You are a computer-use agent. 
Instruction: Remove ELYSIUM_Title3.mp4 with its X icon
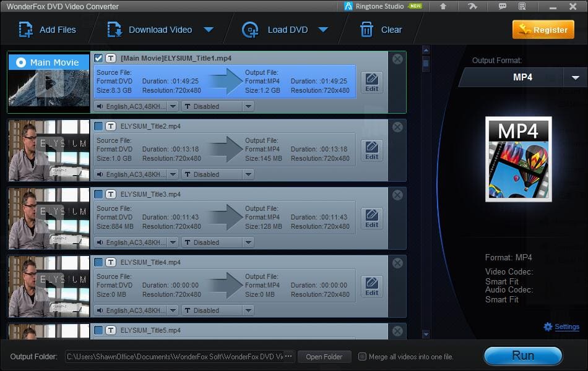point(397,195)
